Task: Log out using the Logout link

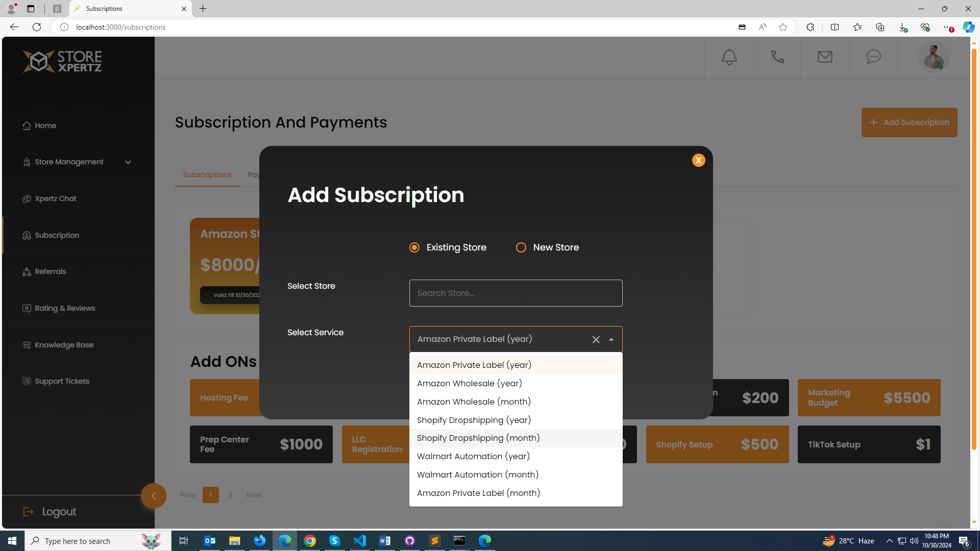Action: [50, 512]
